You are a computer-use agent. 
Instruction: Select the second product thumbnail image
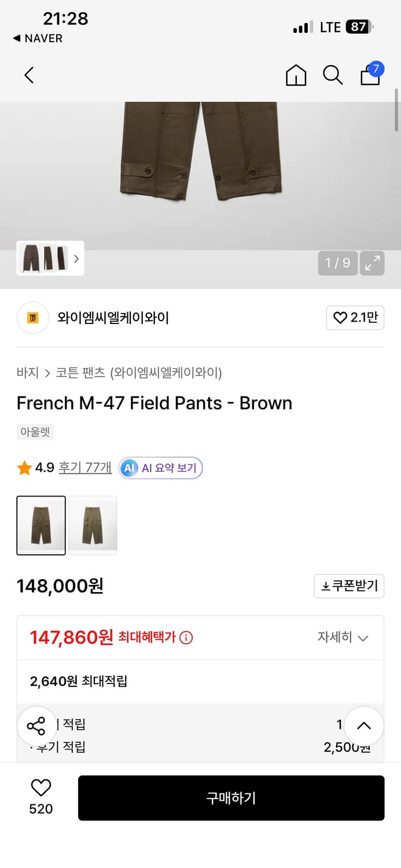point(92,525)
